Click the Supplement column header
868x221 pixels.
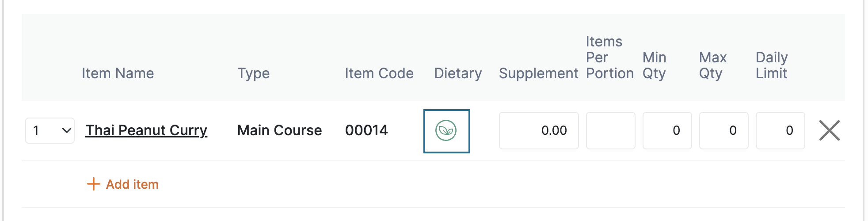click(x=539, y=73)
